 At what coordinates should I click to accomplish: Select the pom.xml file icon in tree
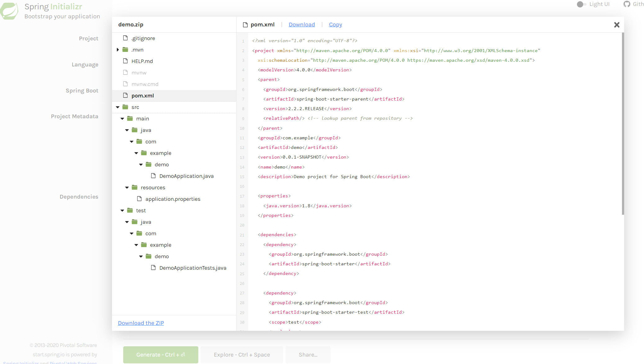point(125,96)
